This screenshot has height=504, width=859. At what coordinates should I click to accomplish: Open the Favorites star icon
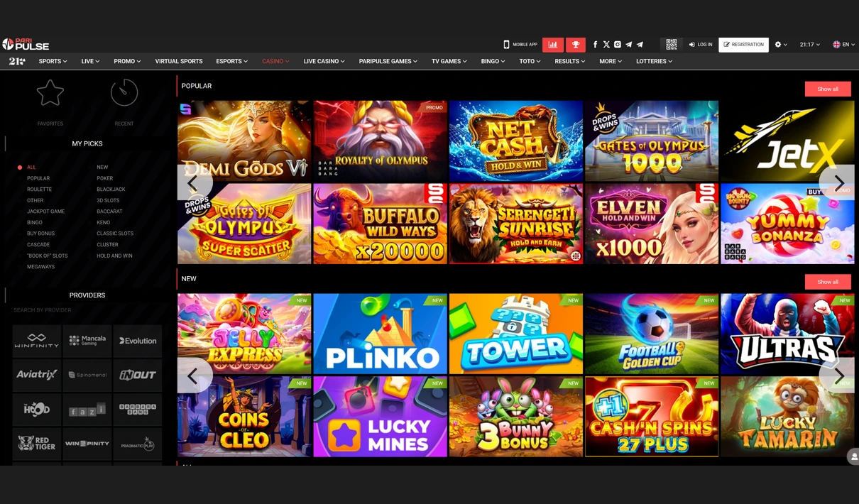pyautogui.click(x=50, y=92)
